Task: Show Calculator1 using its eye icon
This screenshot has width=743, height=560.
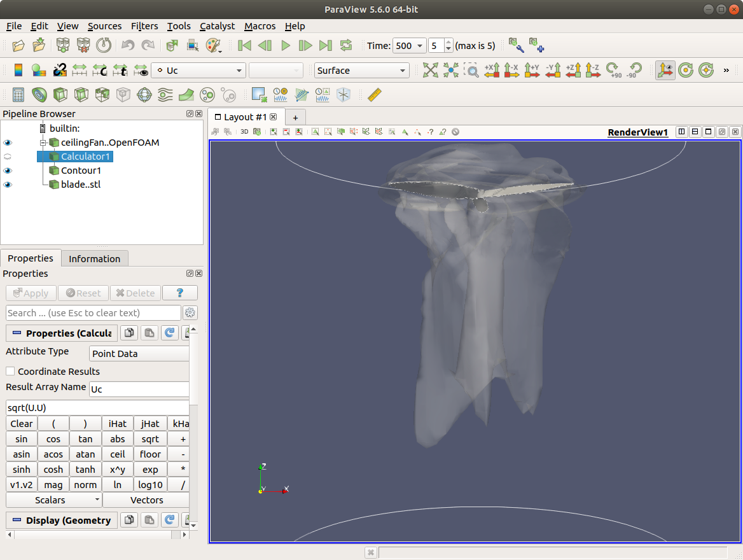Action: [x=8, y=157]
